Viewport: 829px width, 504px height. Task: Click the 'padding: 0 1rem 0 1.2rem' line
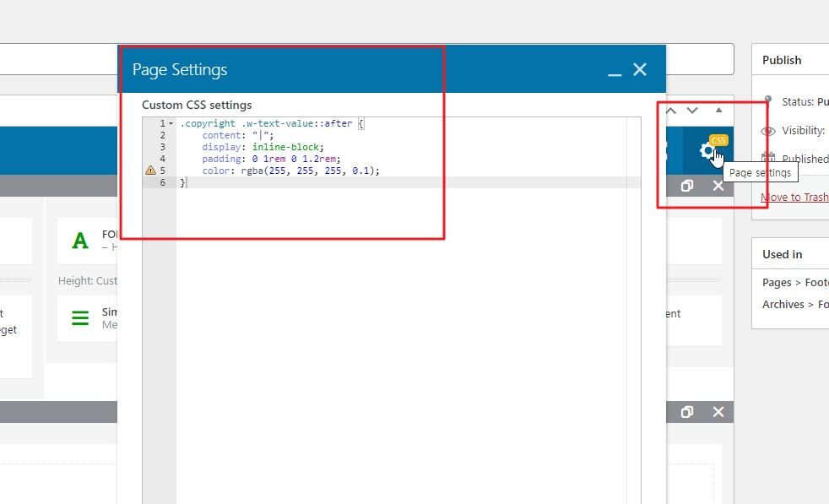tap(271, 159)
